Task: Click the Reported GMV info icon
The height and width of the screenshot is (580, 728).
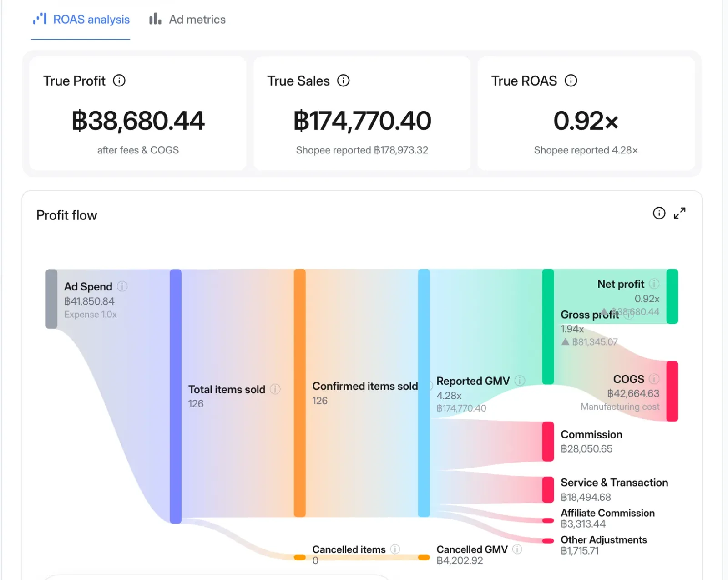Action: pyautogui.click(x=520, y=381)
